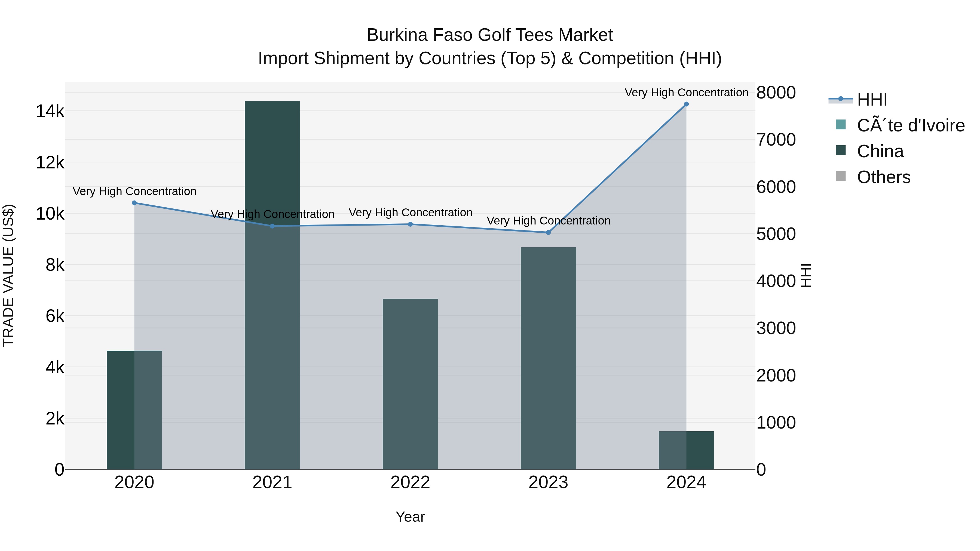Click the 8k left axis tick
This screenshot has width=980, height=551.
(x=55, y=265)
